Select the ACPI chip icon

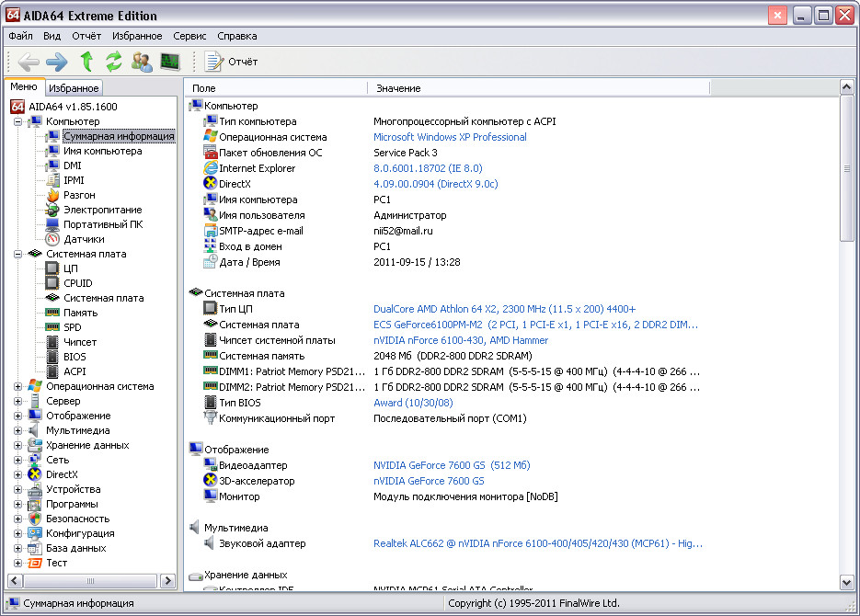(52, 372)
